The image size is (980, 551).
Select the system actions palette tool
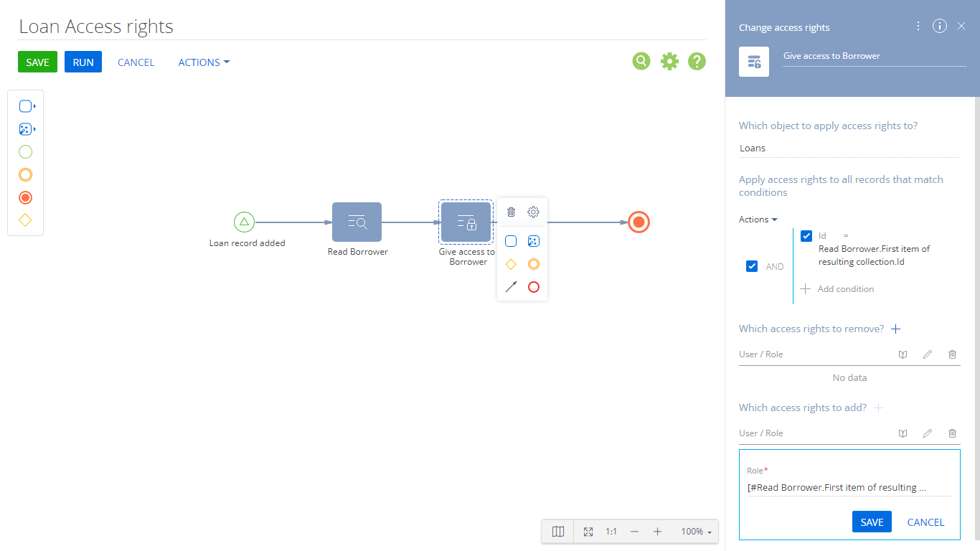click(x=27, y=129)
